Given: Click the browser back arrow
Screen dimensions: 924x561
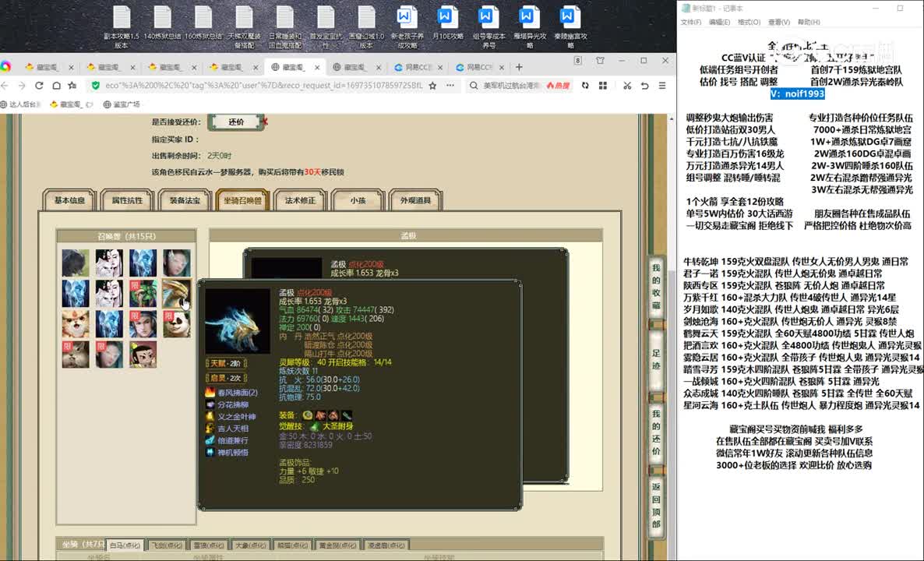Looking at the screenshot, I should (x=5, y=86).
